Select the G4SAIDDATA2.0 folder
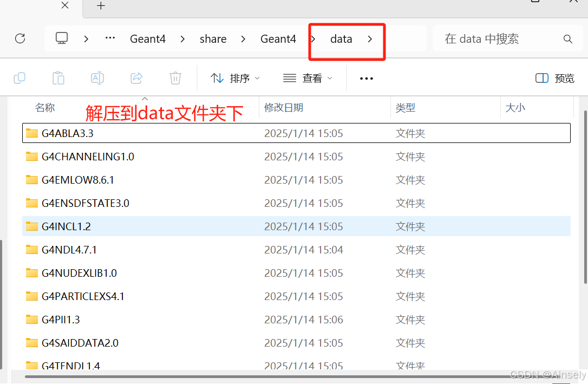This screenshot has height=384, width=588. (x=296, y=342)
